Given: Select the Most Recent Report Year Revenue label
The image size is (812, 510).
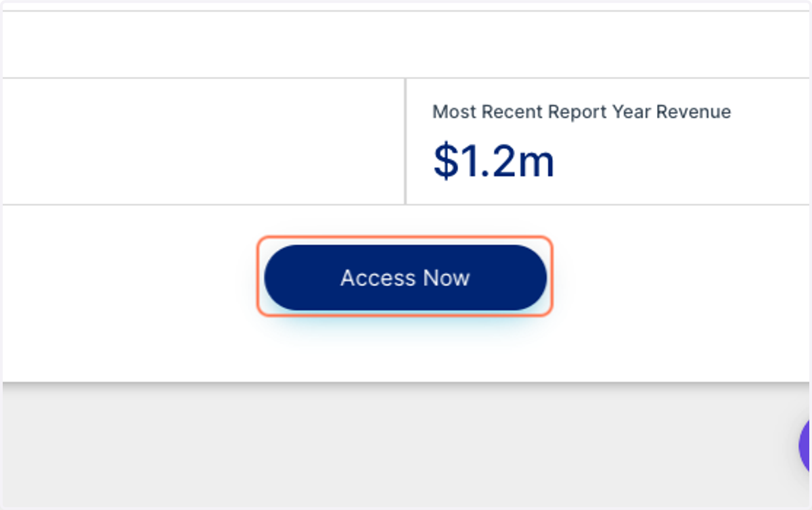Looking at the screenshot, I should pyautogui.click(x=581, y=112).
